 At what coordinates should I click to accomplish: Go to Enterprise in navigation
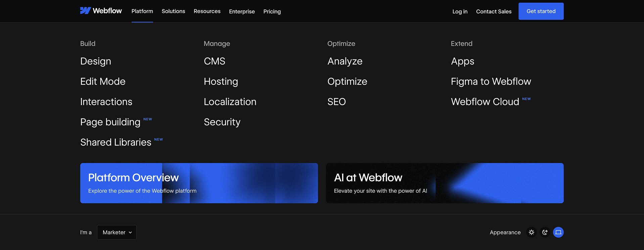click(x=242, y=11)
